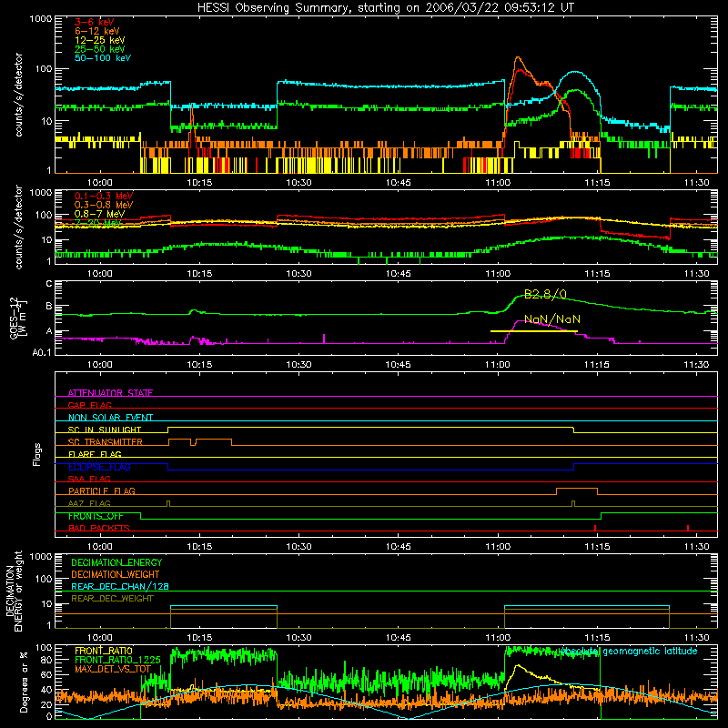Select the FRONTS_OFF flag label

click(x=96, y=516)
